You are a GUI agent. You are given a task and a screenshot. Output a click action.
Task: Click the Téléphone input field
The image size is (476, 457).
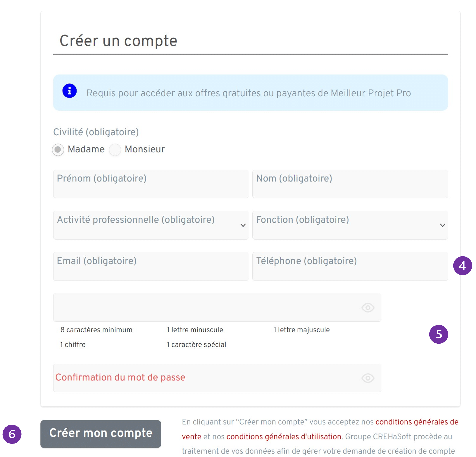350,267
